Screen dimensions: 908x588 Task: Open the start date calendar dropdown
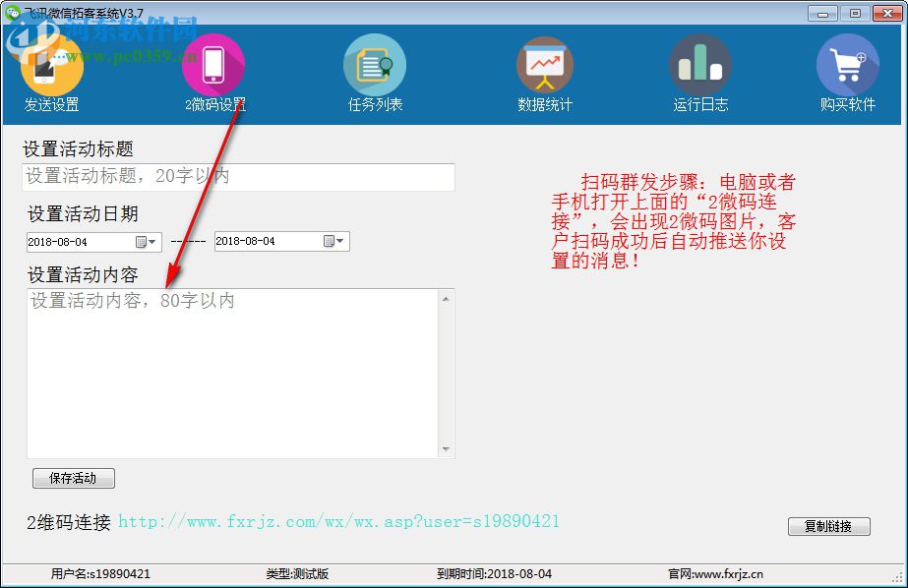pyautogui.click(x=146, y=242)
